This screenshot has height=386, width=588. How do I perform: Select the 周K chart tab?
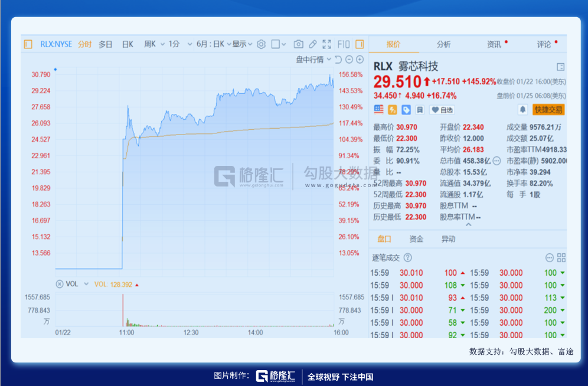point(150,44)
